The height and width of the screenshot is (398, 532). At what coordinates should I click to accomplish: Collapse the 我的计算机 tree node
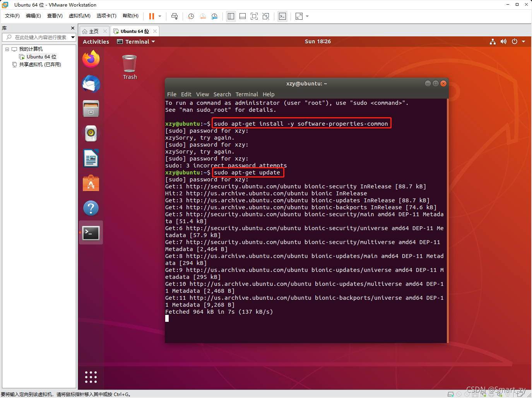(7, 49)
